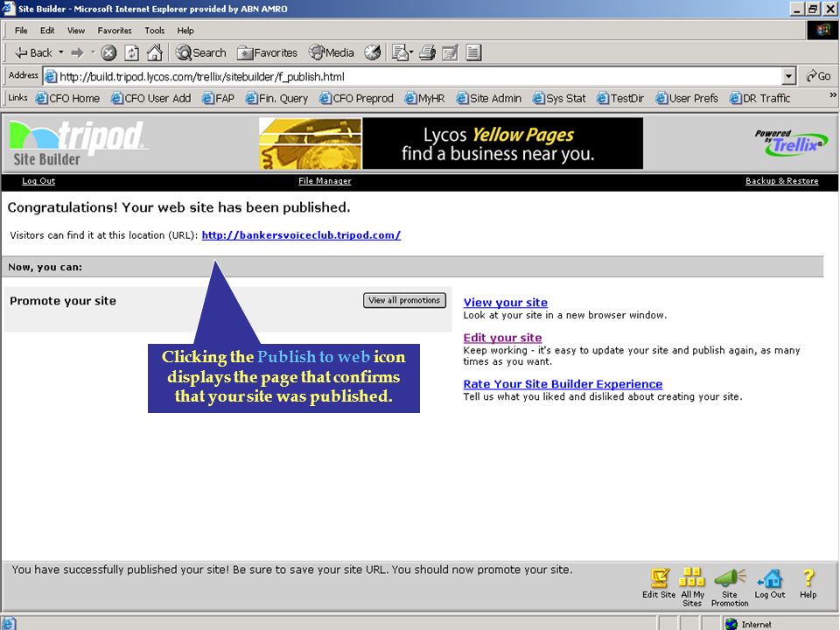Click in the address bar URL field
The height and width of the screenshot is (630, 840).
click(x=412, y=76)
